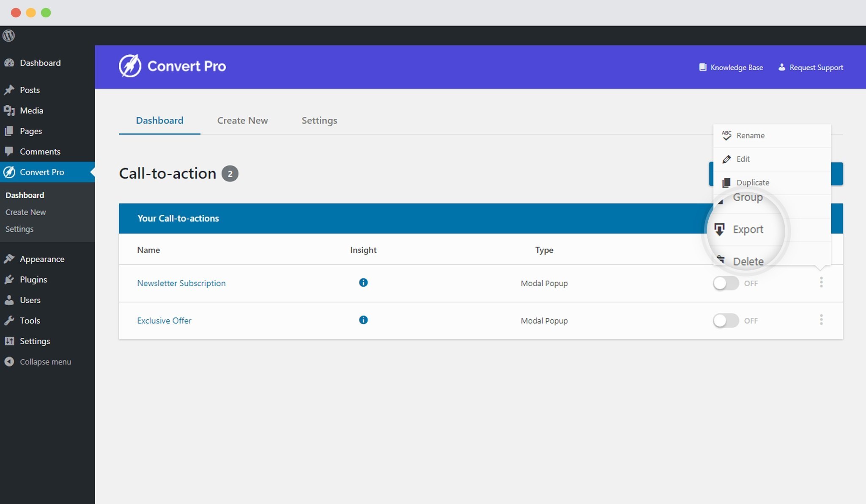Click the Name column header

(148, 250)
